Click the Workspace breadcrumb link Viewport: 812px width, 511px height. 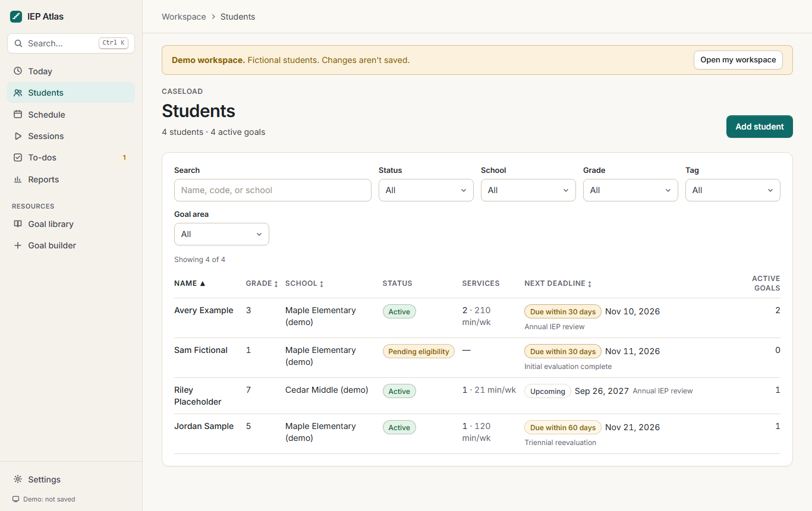(x=184, y=17)
